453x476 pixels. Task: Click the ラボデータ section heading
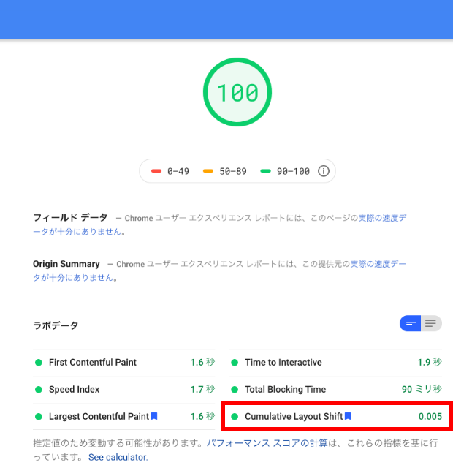click(x=56, y=325)
